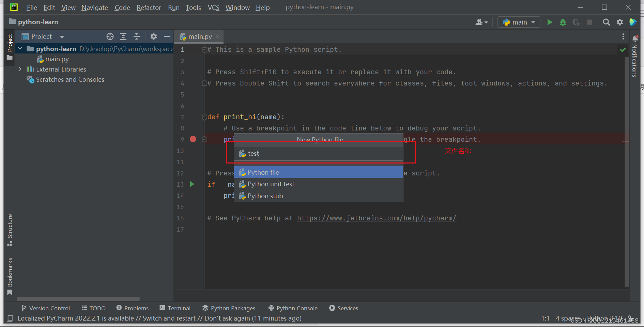644x327 pixels.
Task: Open Version Control tool window
Action: (46, 308)
